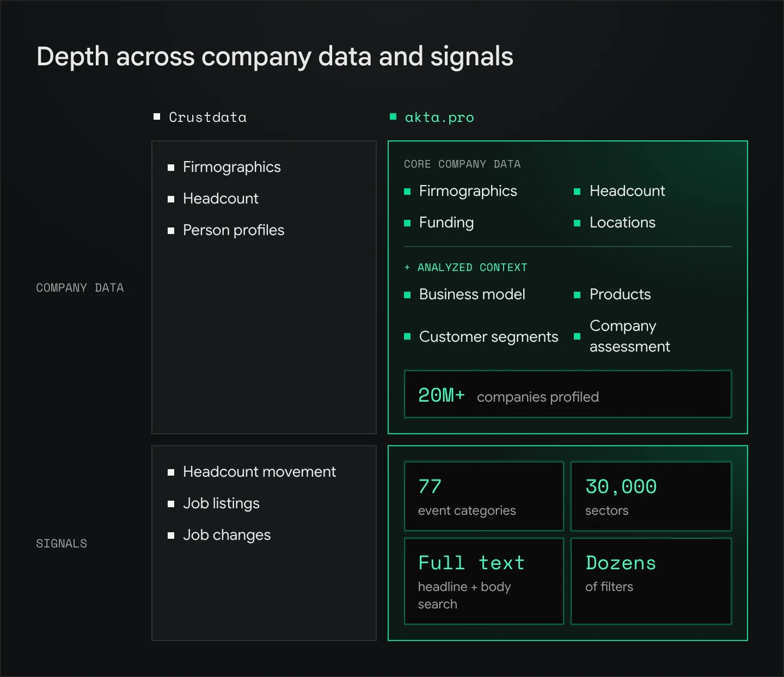Click the "Full text" headline + body search card
The width and height of the screenshot is (784, 677).
(x=484, y=581)
